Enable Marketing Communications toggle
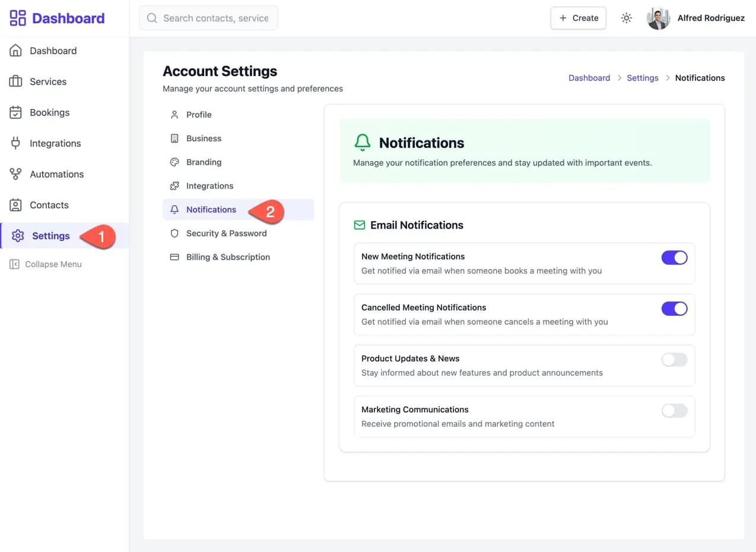The height and width of the screenshot is (552, 756). tap(674, 410)
